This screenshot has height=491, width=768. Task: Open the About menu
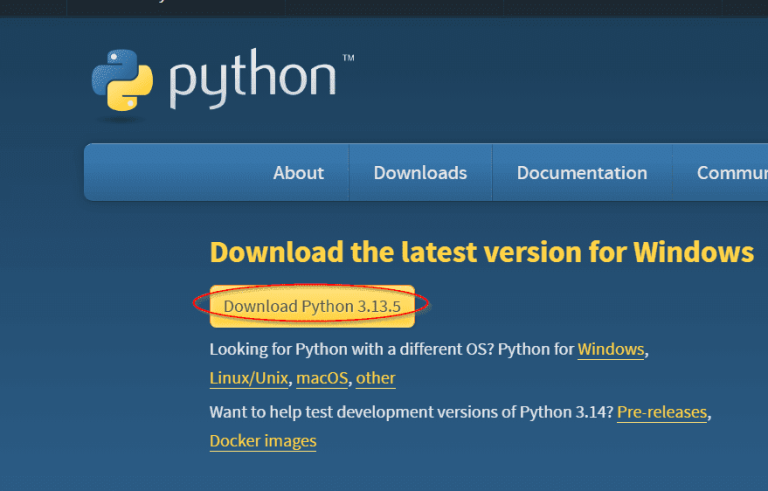tap(298, 173)
